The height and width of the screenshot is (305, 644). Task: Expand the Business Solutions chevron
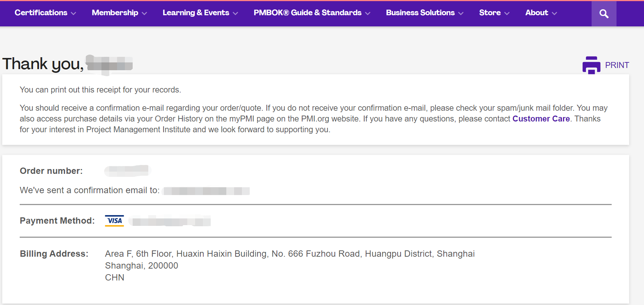click(461, 13)
